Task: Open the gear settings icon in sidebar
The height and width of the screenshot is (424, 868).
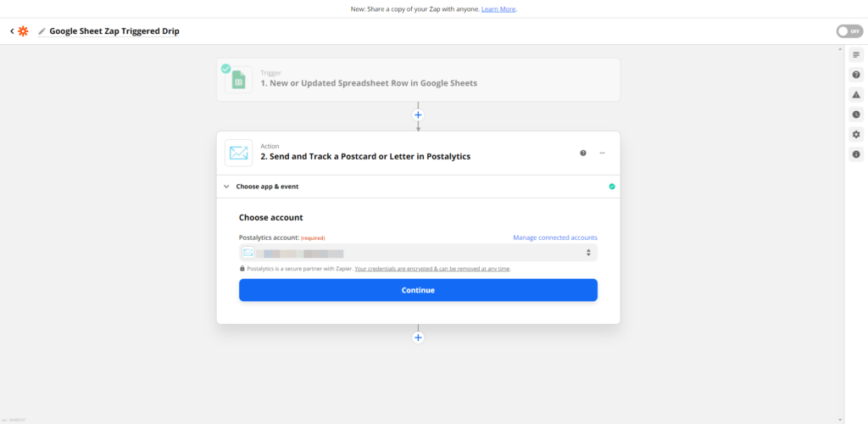Action: [x=856, y=135]
